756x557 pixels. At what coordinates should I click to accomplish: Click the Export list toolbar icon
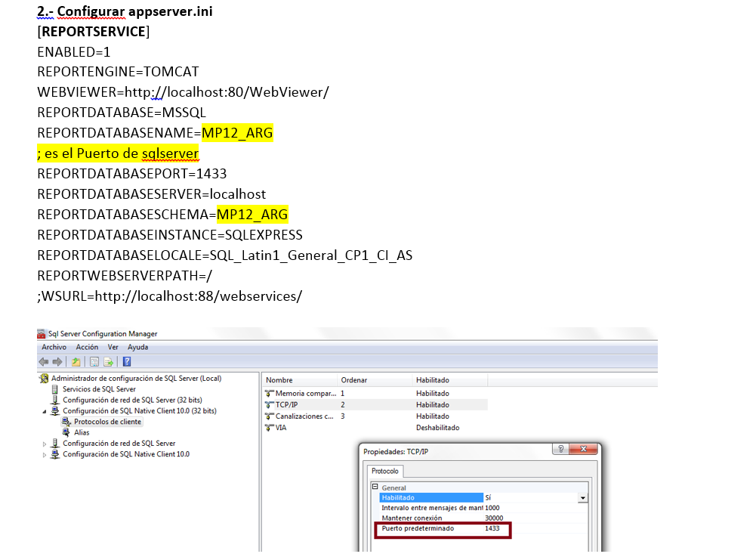(x=109, y=361)
